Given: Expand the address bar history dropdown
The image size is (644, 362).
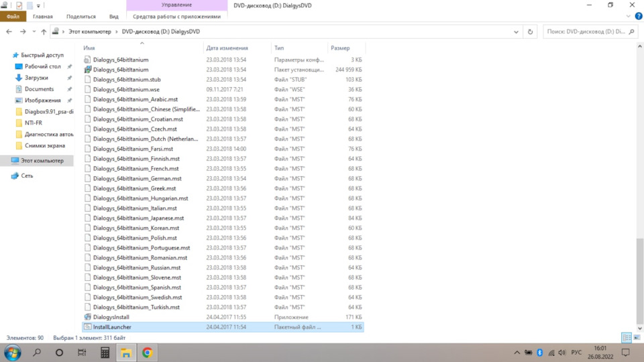Looking at the screenshot, I should point(516,32).
